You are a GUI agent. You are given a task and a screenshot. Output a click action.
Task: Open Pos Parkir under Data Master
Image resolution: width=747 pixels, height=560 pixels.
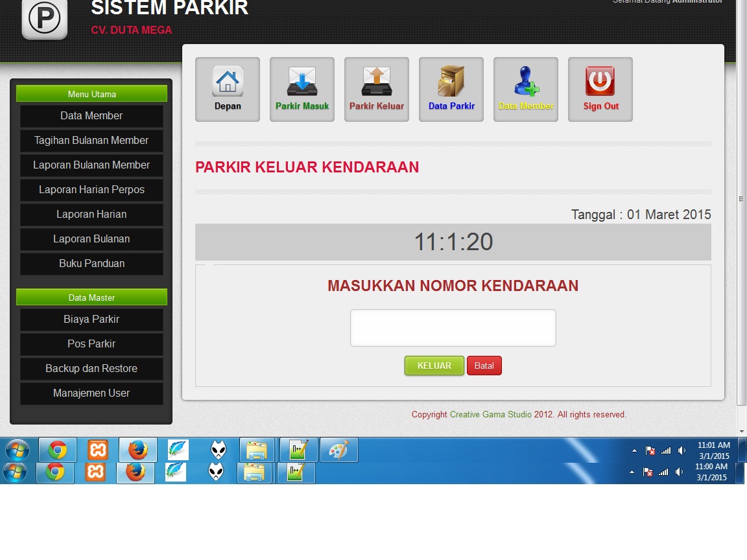point(91,344)
